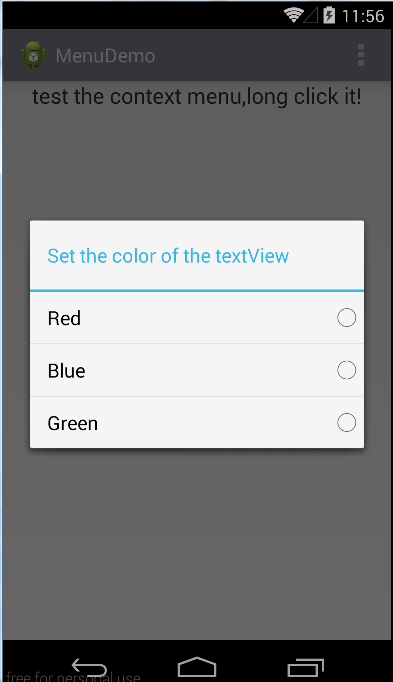Choose the Green text label entry

(73, 424)
